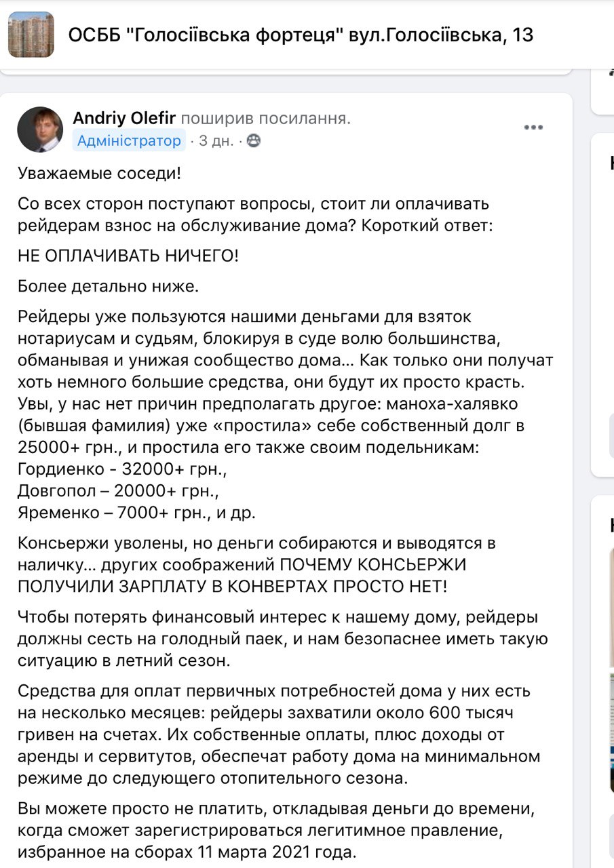Click the "НЕ ОПЛАЧИВАТЬ НИЧЕГО!" line

(x=128, y=256)
